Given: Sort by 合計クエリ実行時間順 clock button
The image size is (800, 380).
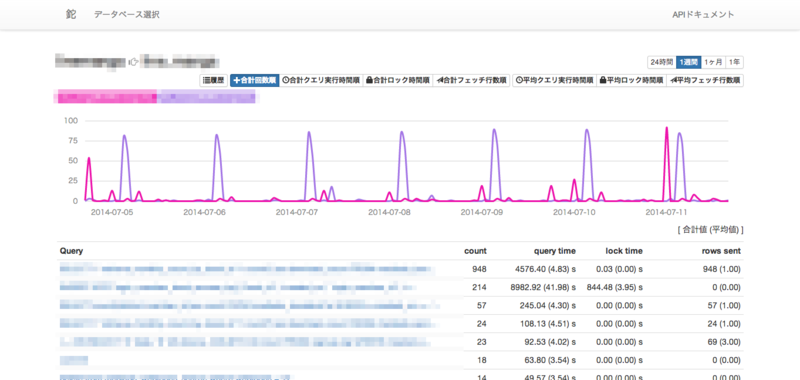Looking at the screenshot, I should (x=321, y=80).
